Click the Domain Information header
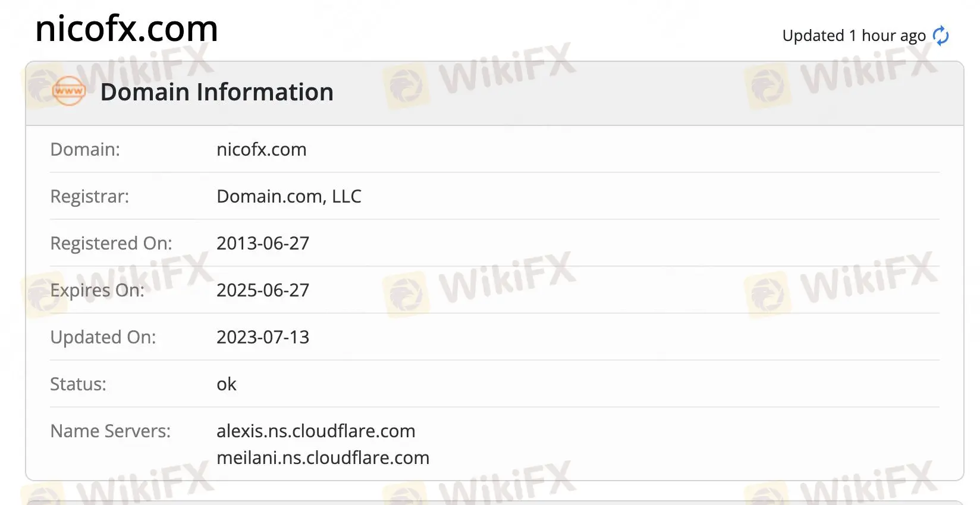980x505 pixels. (216, 92)
